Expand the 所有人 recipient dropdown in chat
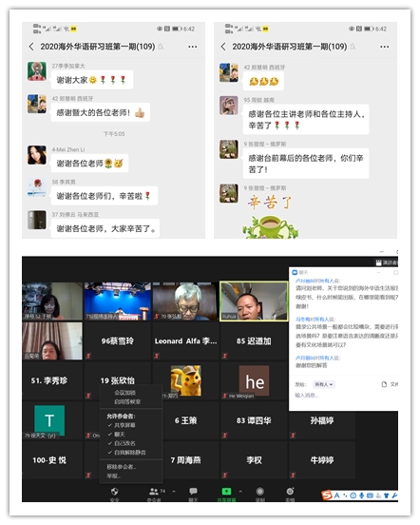Screen dimensions: 420x525 (x=324, y=384)
